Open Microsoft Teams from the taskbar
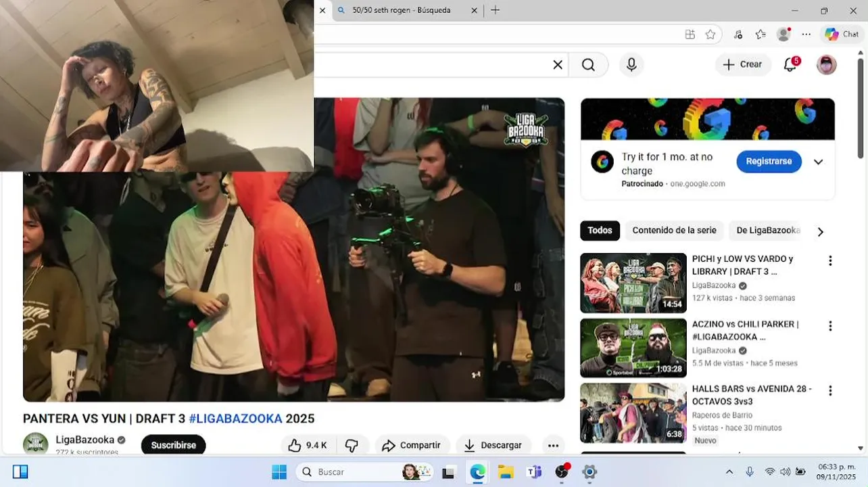 click(534, 472)
